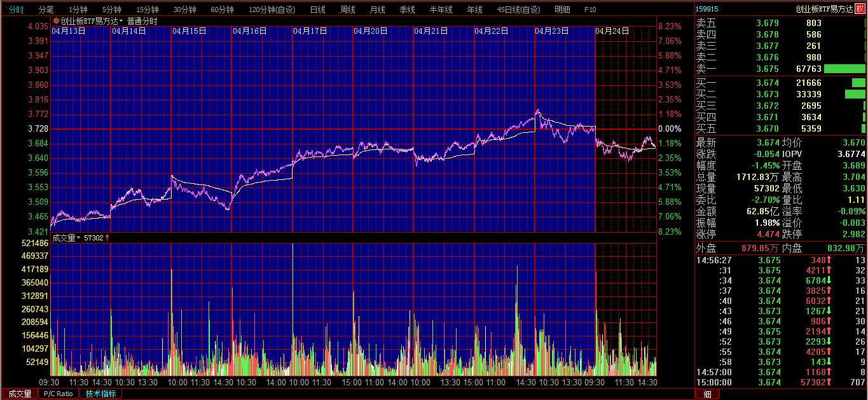Viewport: 868px width, 400px height.
Task: Show the 明细 trade details
Action: point(562,10)
